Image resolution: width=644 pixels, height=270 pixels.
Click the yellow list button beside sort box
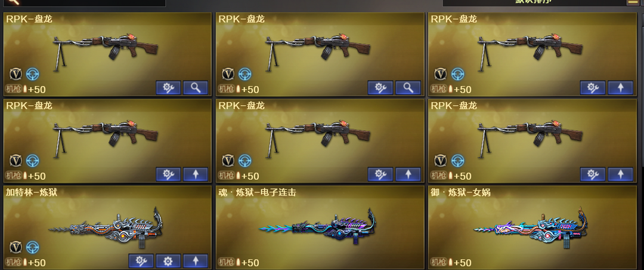tap(633, 2)
